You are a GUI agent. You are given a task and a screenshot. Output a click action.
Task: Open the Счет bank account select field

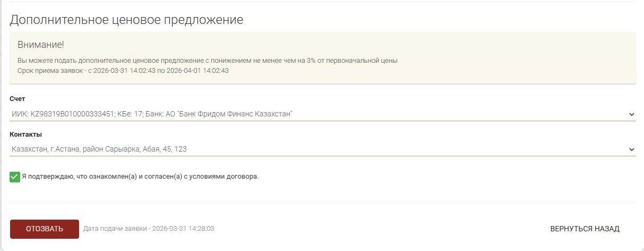coord(319,114)
